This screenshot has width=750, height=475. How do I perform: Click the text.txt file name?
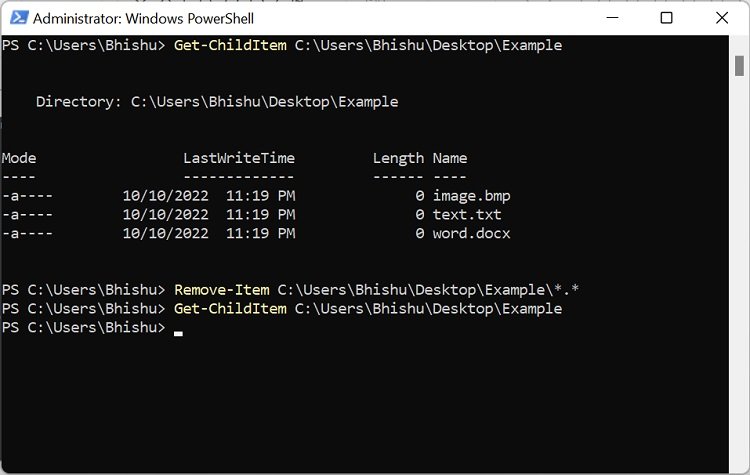point(467,214)
